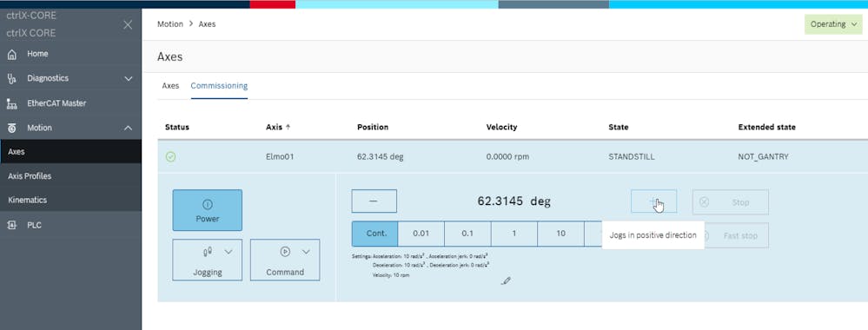This screenshot has width=868, height=330.
Task: Click the green status check icon for Elmo01
Action: [x=170, y=156]
